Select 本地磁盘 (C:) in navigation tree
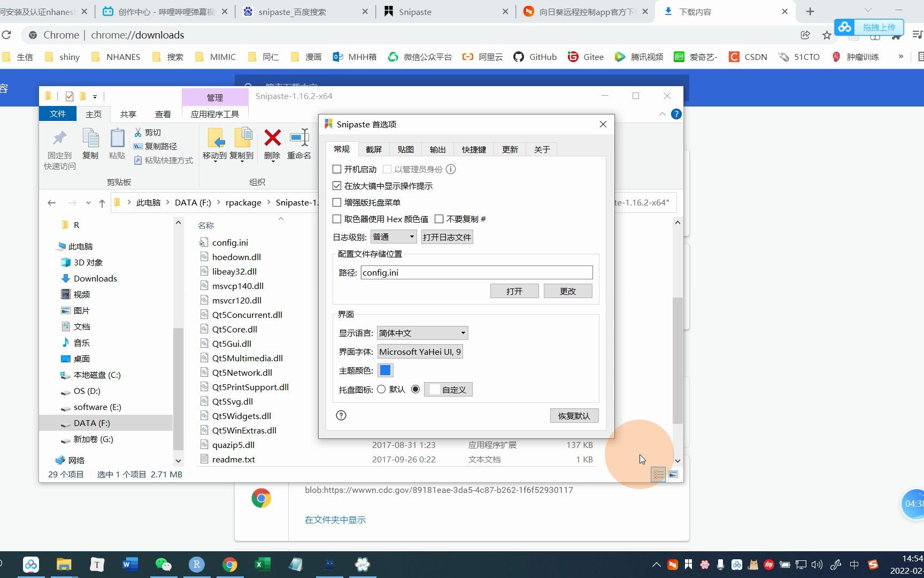Screen dimensions: 924x578 tap(97, 375)
